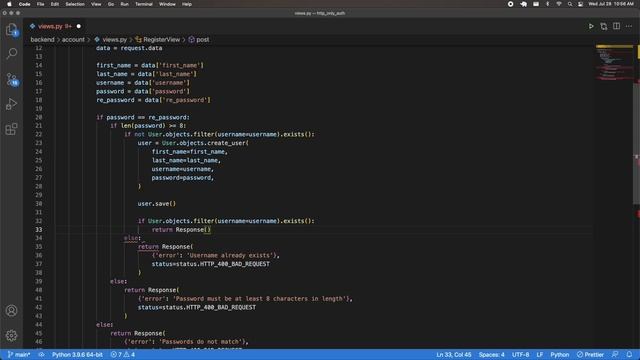Click the Apple menu logo
The height and width of the screenshot is (360, 640).
pyautogui.click(x=9, y=4)
